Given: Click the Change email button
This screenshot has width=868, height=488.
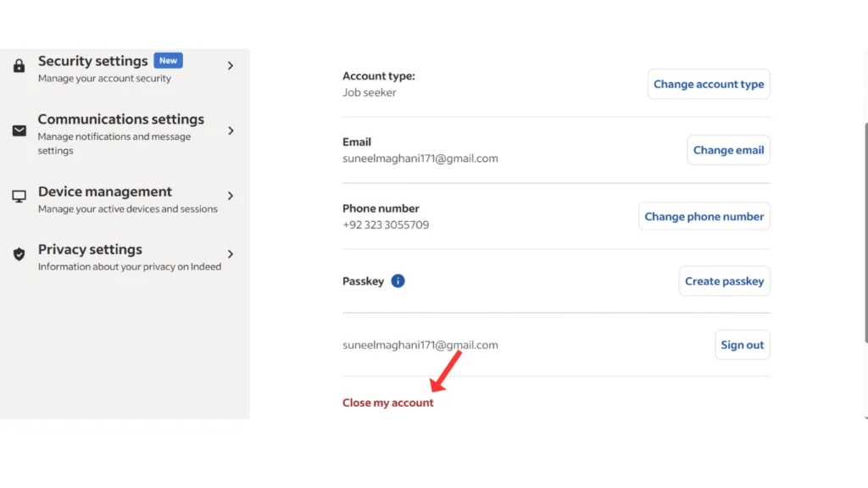Looking at the screenshot, I should (x=728, y=150).
